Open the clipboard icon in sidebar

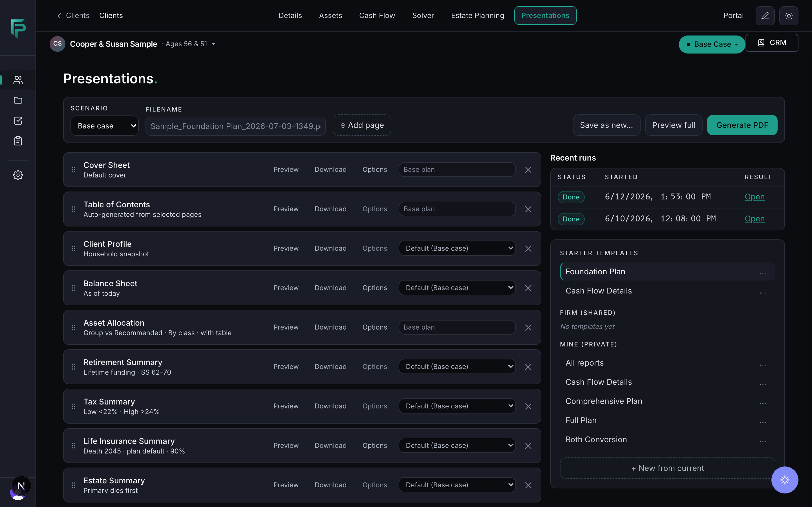18,141
